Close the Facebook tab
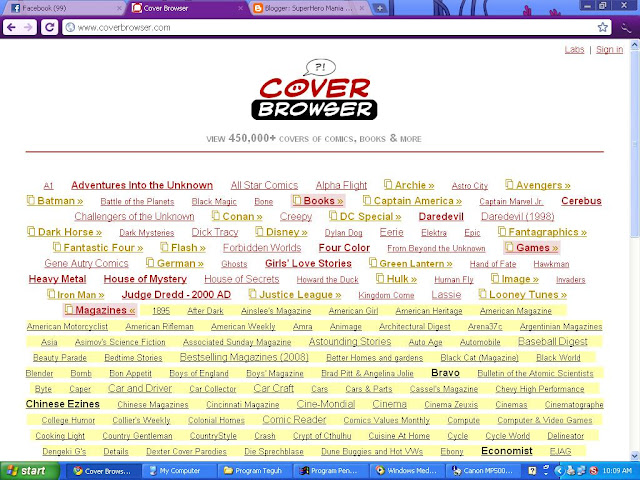This screenshot has height=480, width=640. pos(119,8)
